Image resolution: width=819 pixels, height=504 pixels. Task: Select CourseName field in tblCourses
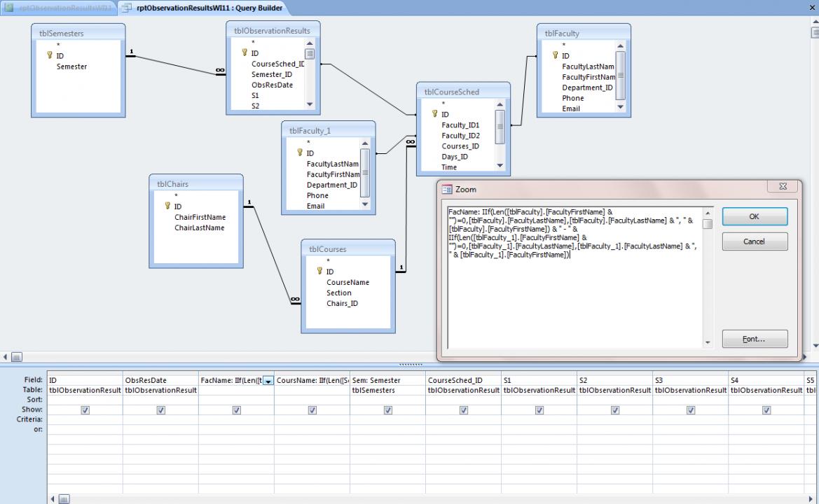[x=348, y=282]
